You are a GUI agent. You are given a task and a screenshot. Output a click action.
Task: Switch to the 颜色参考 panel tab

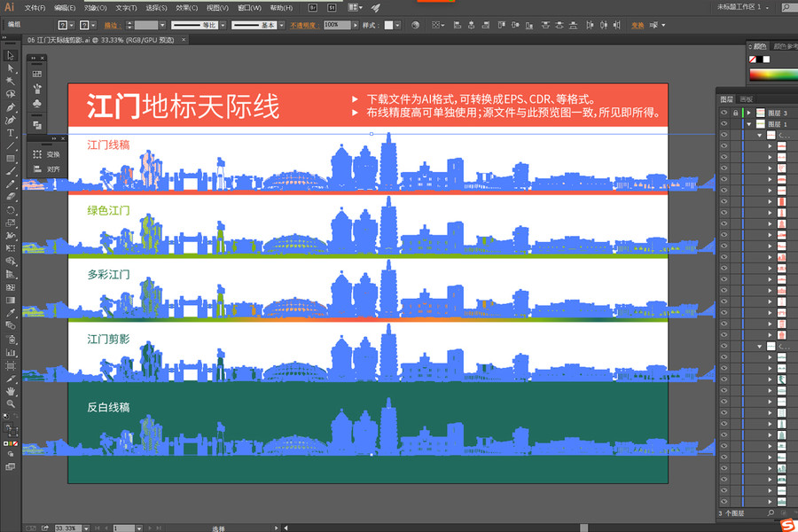click(786, 46)
